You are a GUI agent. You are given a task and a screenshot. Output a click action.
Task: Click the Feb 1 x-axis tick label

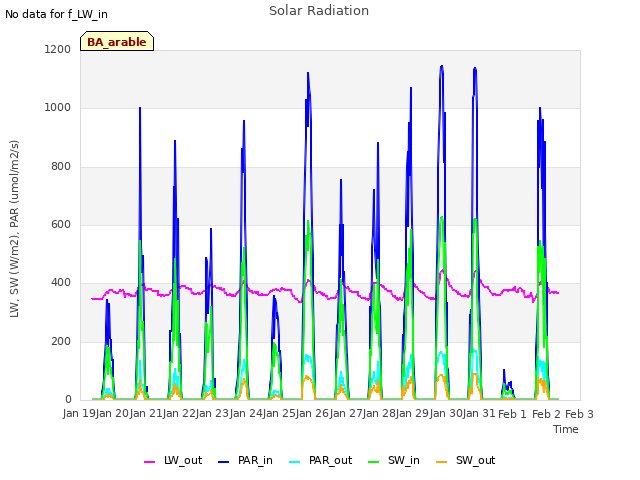(x=512, y=414)
